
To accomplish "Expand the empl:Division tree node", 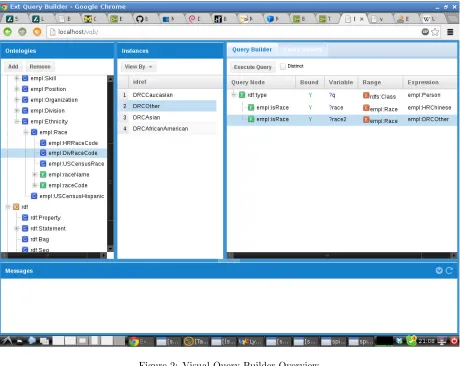I will 17,110.
